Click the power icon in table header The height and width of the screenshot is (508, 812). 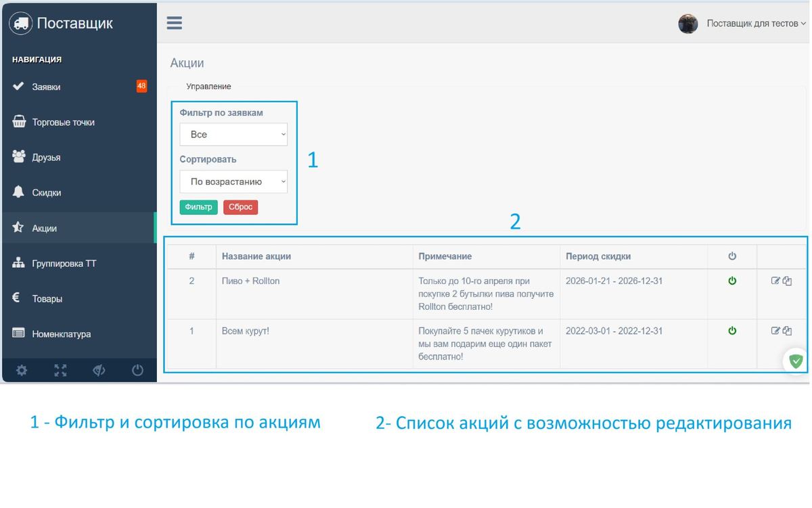coord(732,256)
